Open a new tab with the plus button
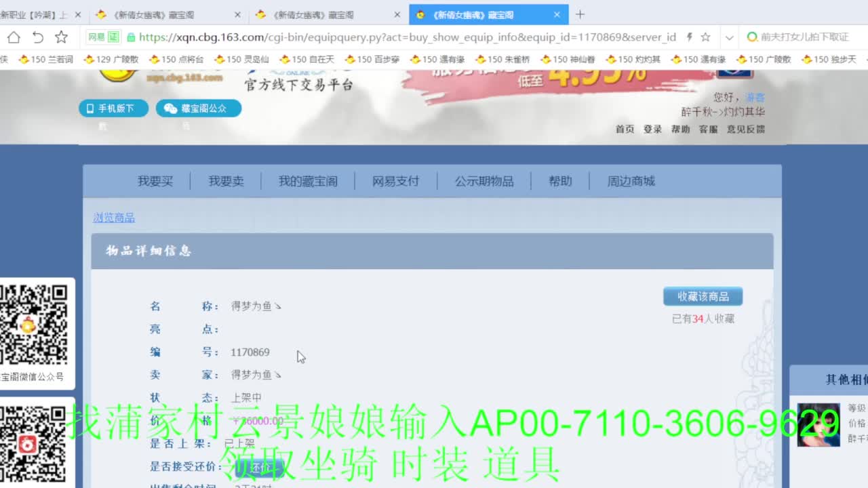The image size is (868, 488). [x=580, y=14]
